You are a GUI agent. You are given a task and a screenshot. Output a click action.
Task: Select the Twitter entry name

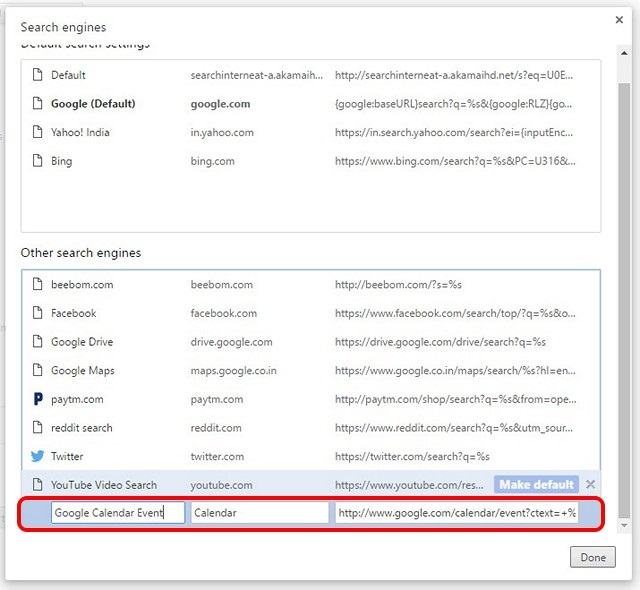67,456
